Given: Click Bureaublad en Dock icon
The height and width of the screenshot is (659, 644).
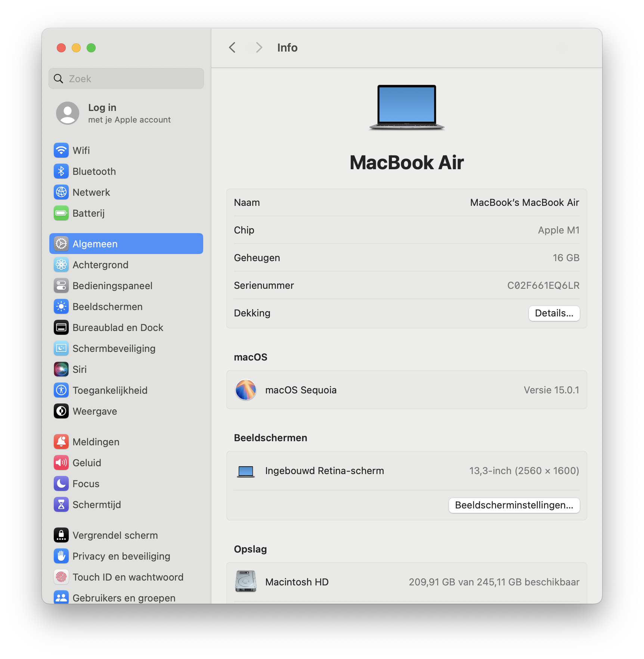Looking at the screenshot, I should [61, 328].
